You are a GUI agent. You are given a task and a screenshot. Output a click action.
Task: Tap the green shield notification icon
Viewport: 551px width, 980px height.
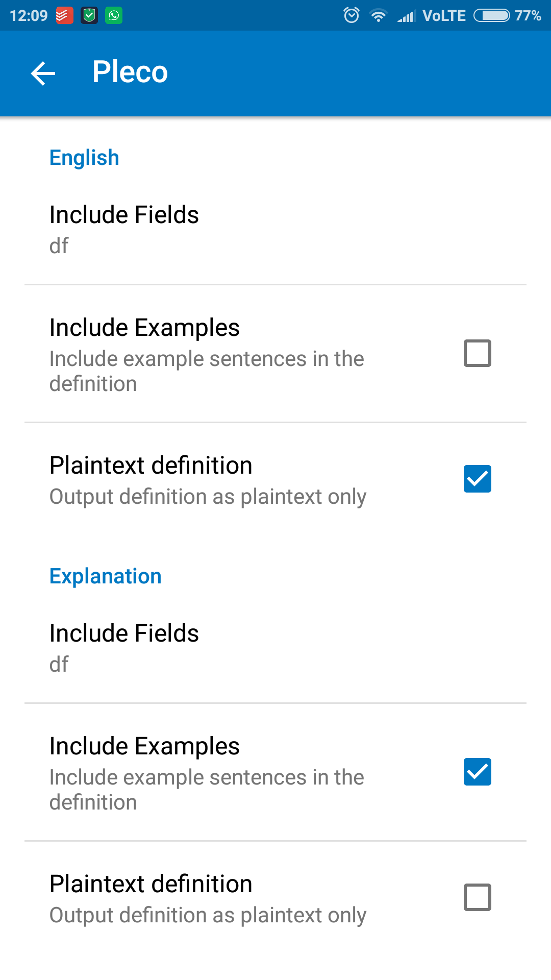coord(89,16)
